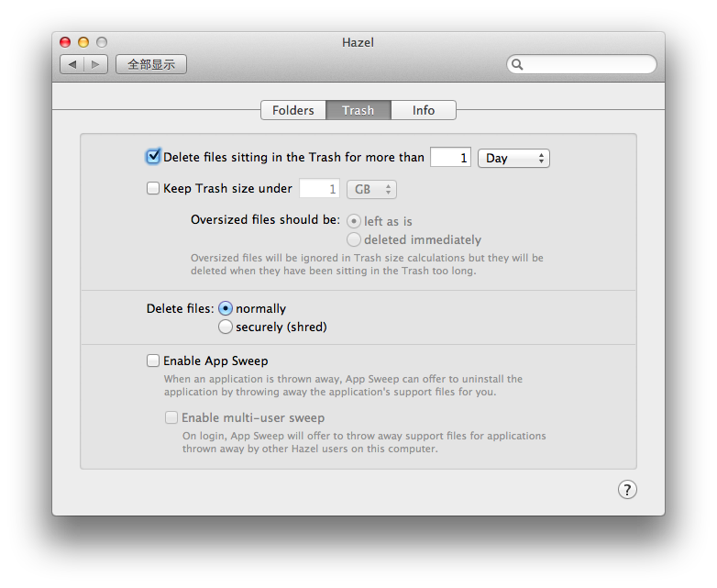The width and height of the screenshot is (717, 588).
Task: Click the days number field showing 1
Action: [450, 158]
